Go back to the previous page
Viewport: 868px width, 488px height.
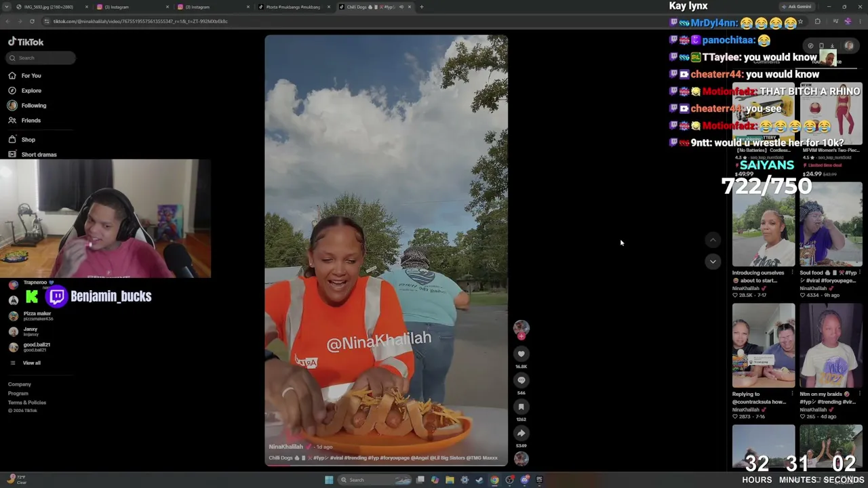tap(6, 21)
